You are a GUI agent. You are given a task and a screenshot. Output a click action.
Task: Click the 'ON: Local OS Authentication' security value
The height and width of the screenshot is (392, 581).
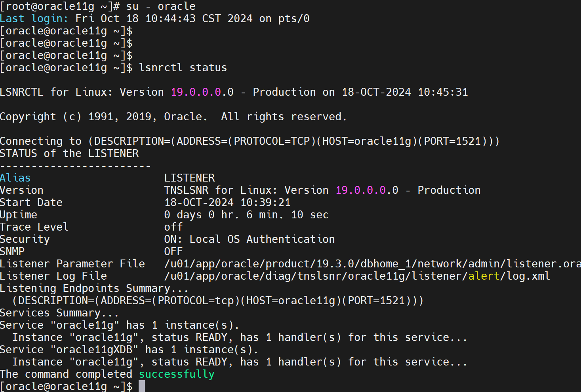pyautogui.click(x=250, y=239)
